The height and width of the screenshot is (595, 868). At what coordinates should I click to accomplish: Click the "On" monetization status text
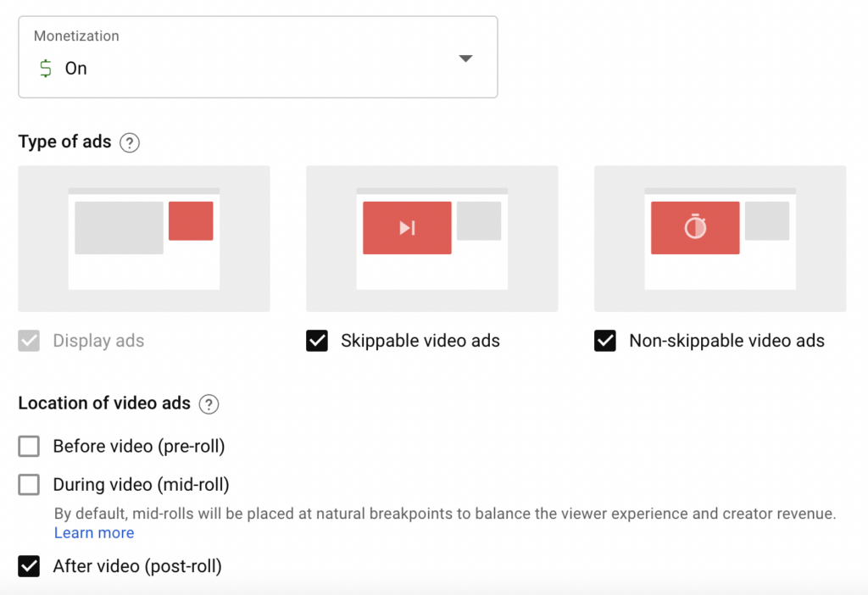click(x=75, y=69)
